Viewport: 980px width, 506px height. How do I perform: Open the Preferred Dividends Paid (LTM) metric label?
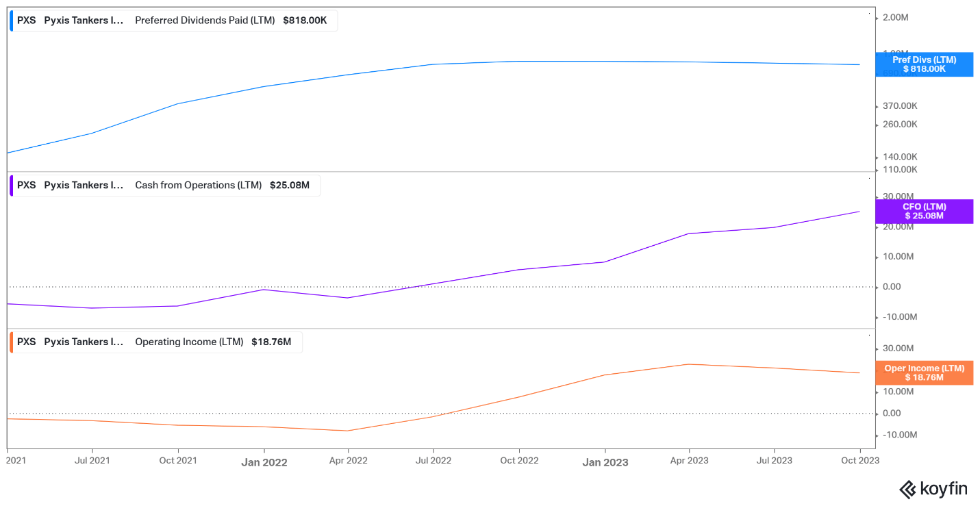pos(205,21)
